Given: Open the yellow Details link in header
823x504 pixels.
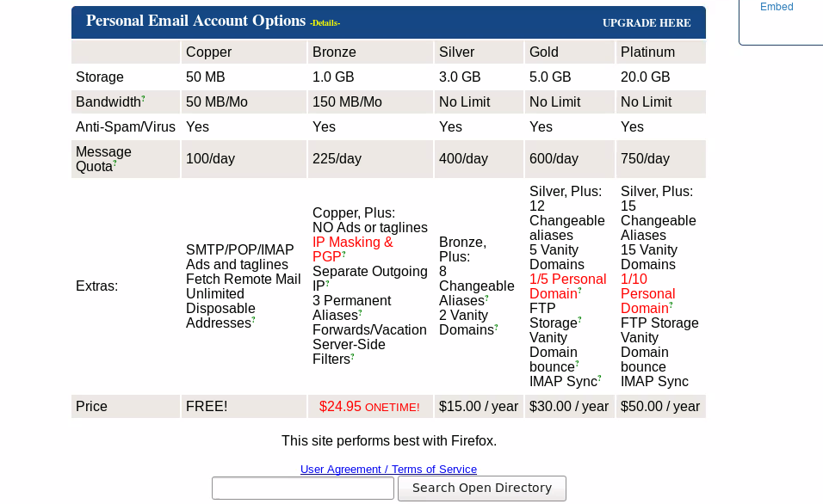Looking at the screenshot, I should click(325, 23).
